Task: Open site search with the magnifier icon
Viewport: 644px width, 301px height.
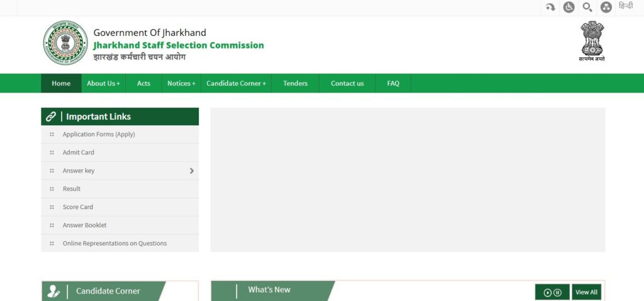Action: 587,7
